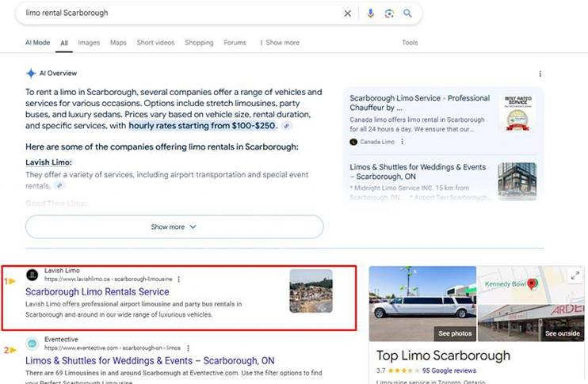Start voice search with microphone icon

pyautogui.click(x=370, y=13)
